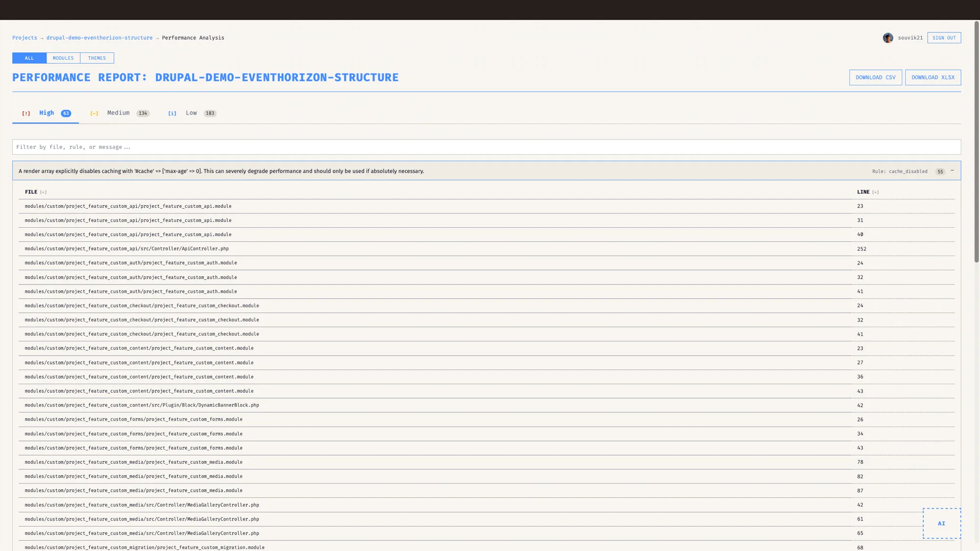980x551 pixels.
Task: Sign out of the account
Action: point(944,38)
